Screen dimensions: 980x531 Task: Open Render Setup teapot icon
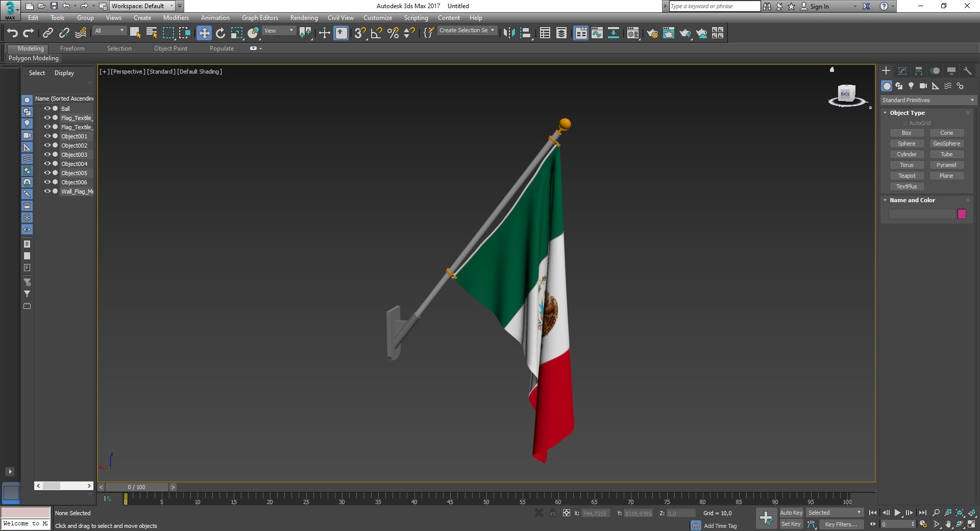pyautogui.click(x=652, y=33)
